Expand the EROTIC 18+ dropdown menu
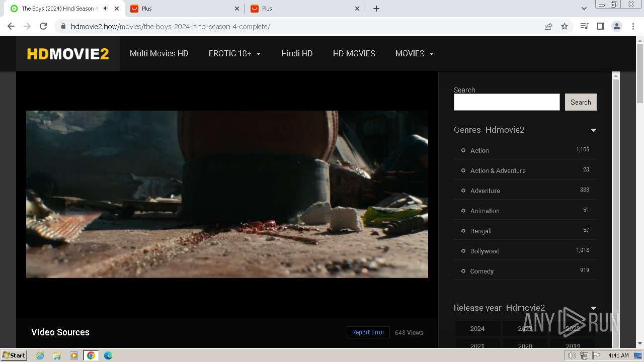Image resolution: width=644 pixels, height=362 pixels. pos(234,53)
